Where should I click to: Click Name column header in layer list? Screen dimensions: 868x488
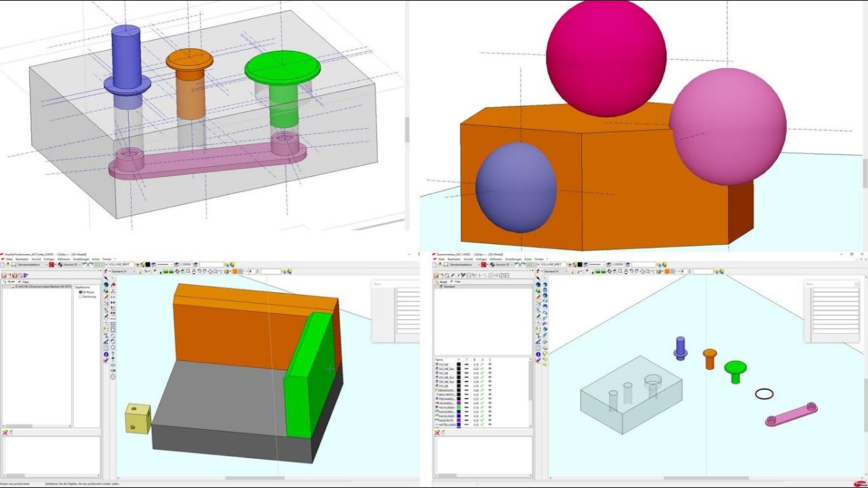(x=439, y=360)
